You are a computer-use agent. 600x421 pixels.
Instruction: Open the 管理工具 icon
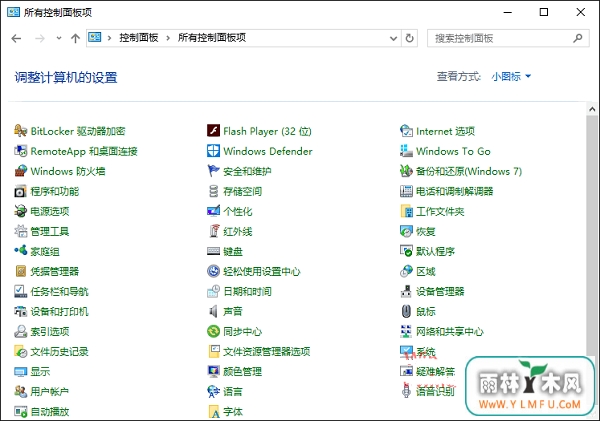[x=21, y=231]
